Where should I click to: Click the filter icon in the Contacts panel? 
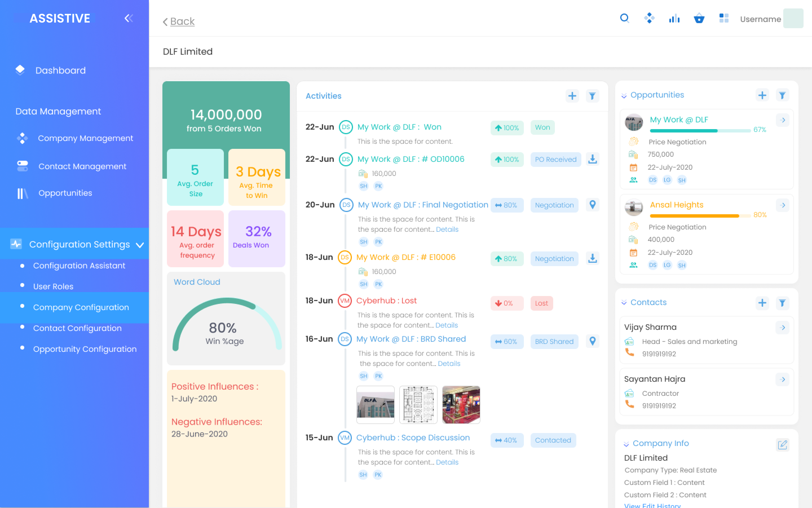coord(783,303)
